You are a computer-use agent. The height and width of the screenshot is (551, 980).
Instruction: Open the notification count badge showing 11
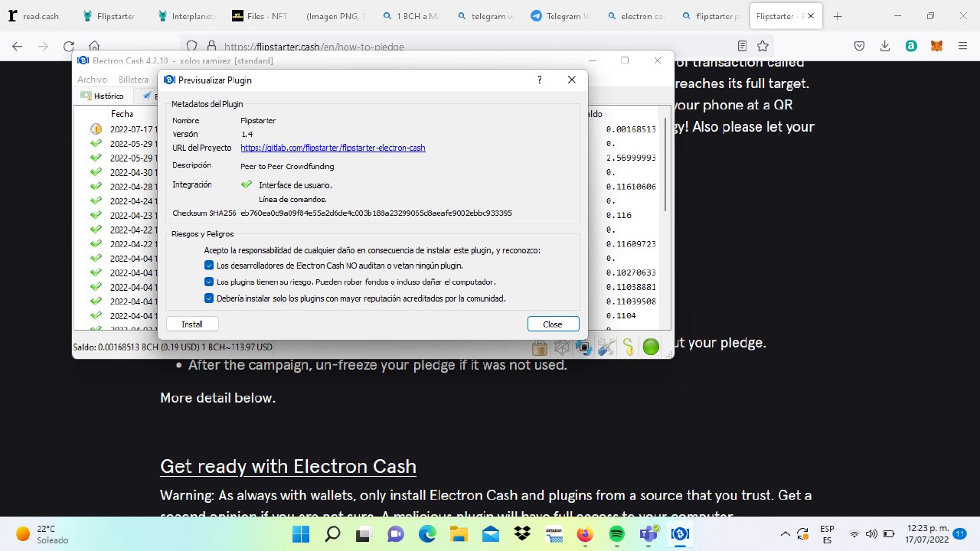959,534
